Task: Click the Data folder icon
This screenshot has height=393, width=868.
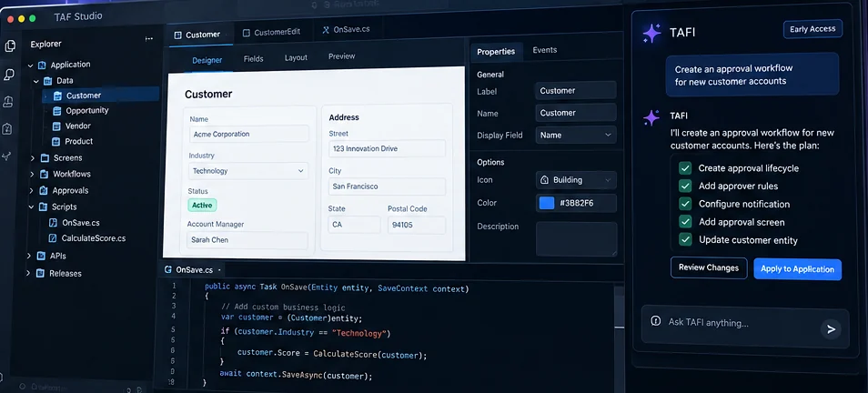Action: click(48, 81)
